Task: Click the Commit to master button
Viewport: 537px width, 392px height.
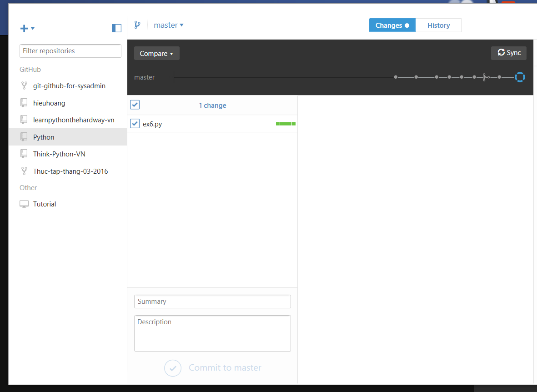Action: (225, 368)
